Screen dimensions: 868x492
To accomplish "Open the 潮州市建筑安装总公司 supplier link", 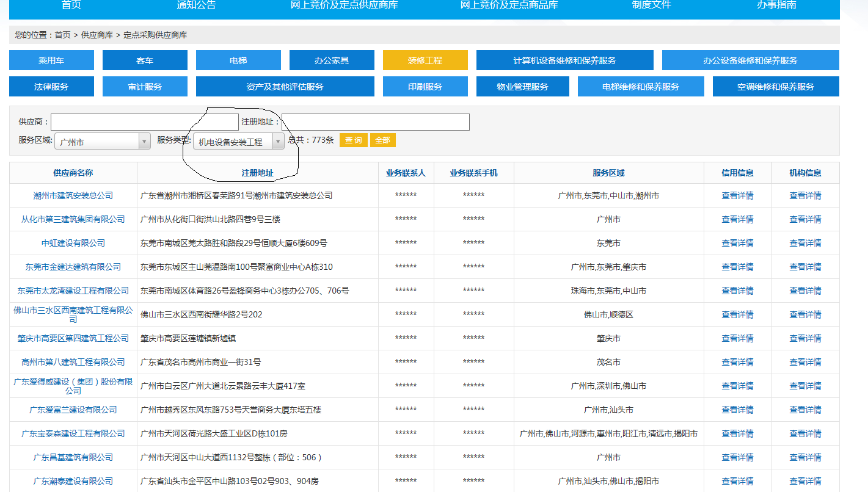I will tap(73, 195).
